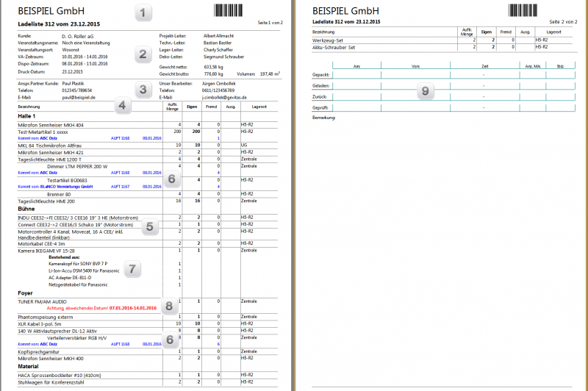Click the volume value "197,48 m³"

pyautogui.click(x=270, y=73)
